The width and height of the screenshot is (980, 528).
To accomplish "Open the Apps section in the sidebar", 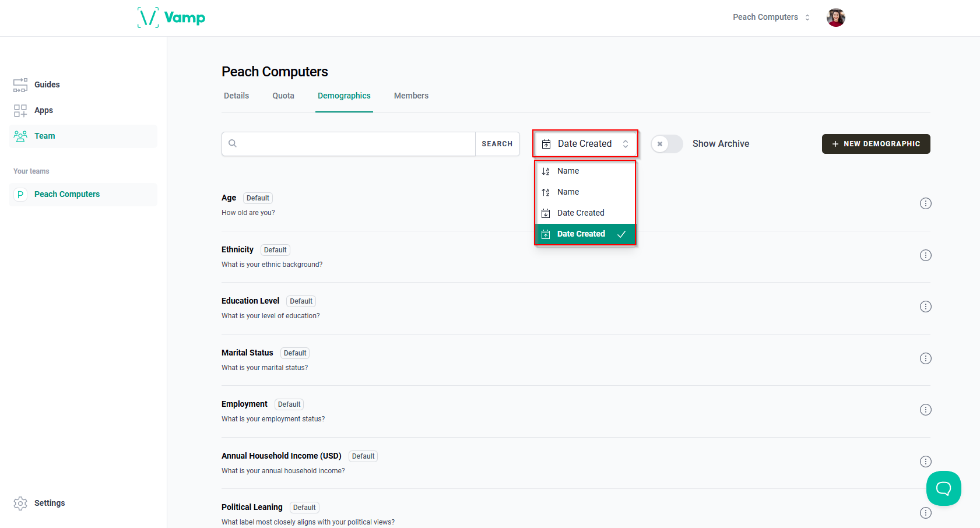I will click(83, 110).
